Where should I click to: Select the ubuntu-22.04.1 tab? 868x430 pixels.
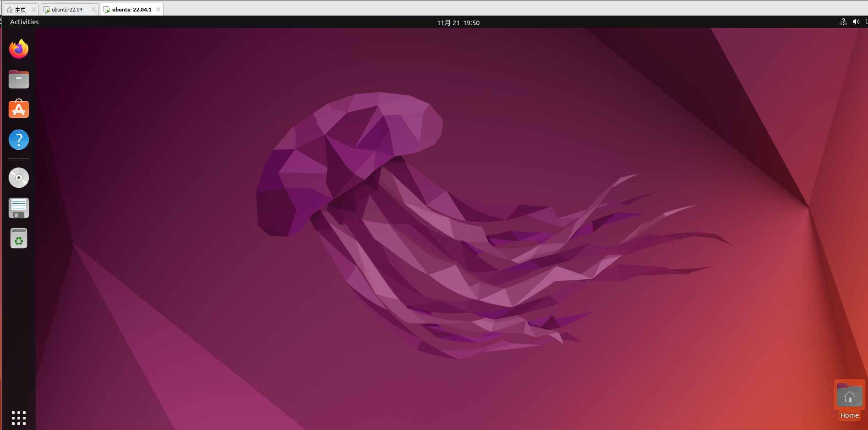coord(131,9)
